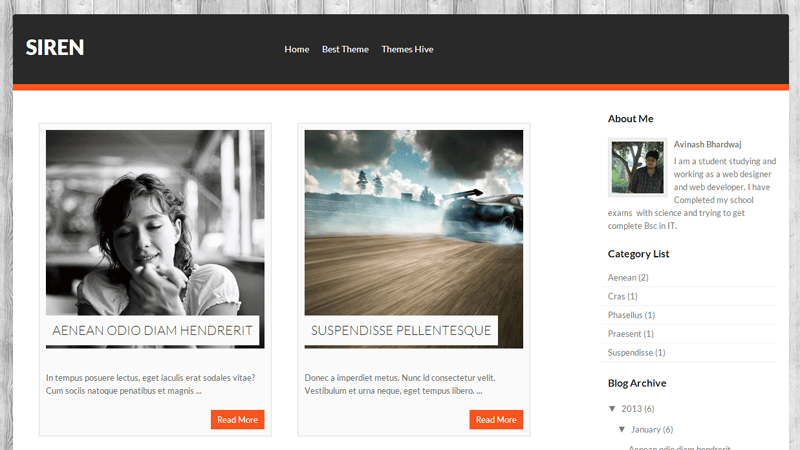This screenshot has width=800, height=450.
Task: Click Avinash Bhardwaj's profile photo
Action: point(637,167)
